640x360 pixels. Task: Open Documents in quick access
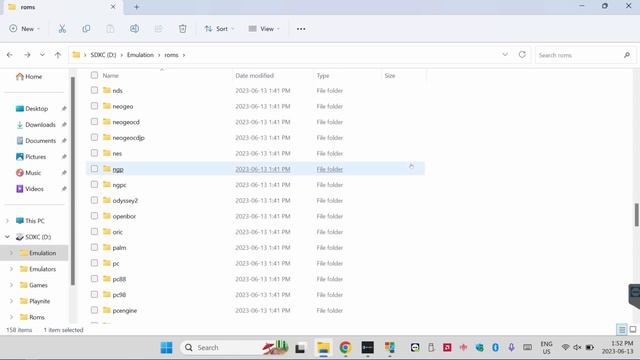pyautogui.click(x=36, y=140)
